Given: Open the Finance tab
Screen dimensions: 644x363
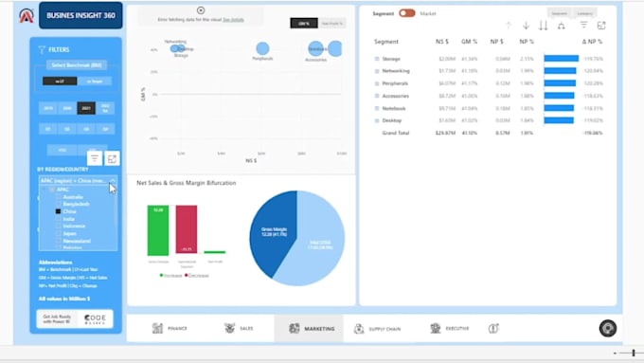Looking at the screenshot, I should (170, 328).
